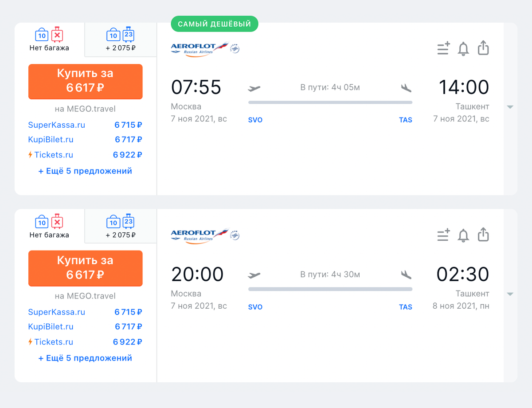
Task: Expand details of the 20:00 flight
Action: pyautogui.click(x=510, y=294)
